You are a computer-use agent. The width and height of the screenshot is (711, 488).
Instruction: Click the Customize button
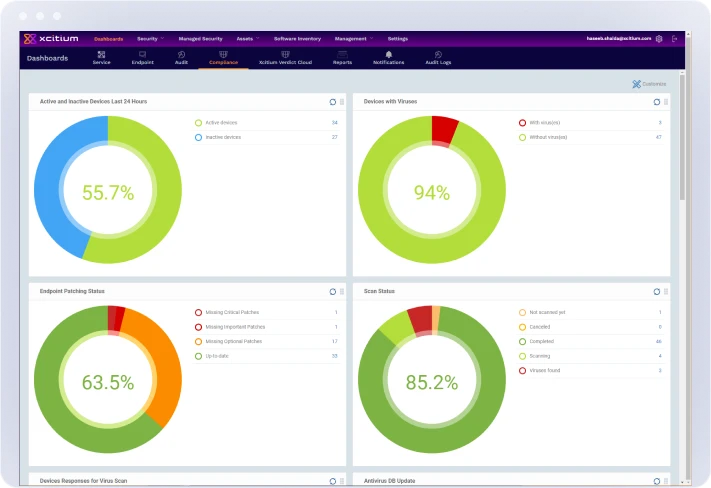pos(649,84)
